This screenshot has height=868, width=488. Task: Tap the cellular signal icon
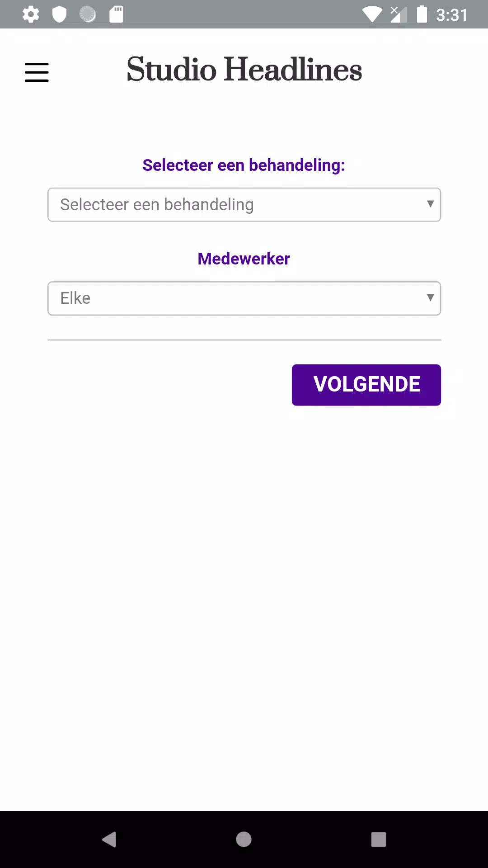pyautogui.click(x=398, y=14)
